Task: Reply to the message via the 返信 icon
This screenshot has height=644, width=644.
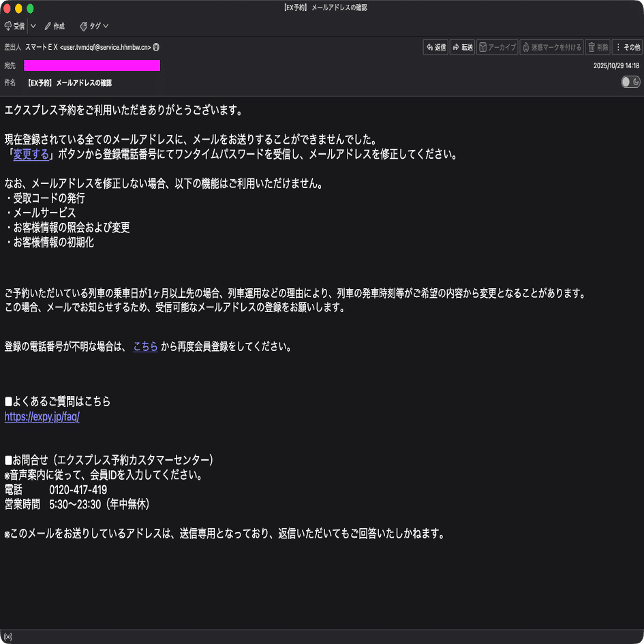Action: coord(435,47)
